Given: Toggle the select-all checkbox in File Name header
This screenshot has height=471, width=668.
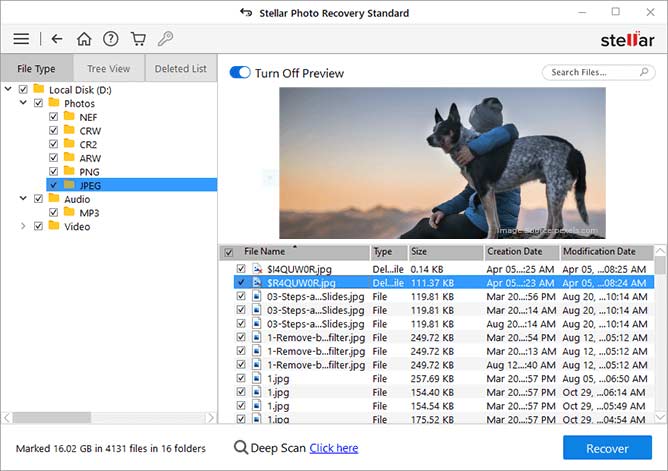Looking at the screenshot, I should (229, 253).
